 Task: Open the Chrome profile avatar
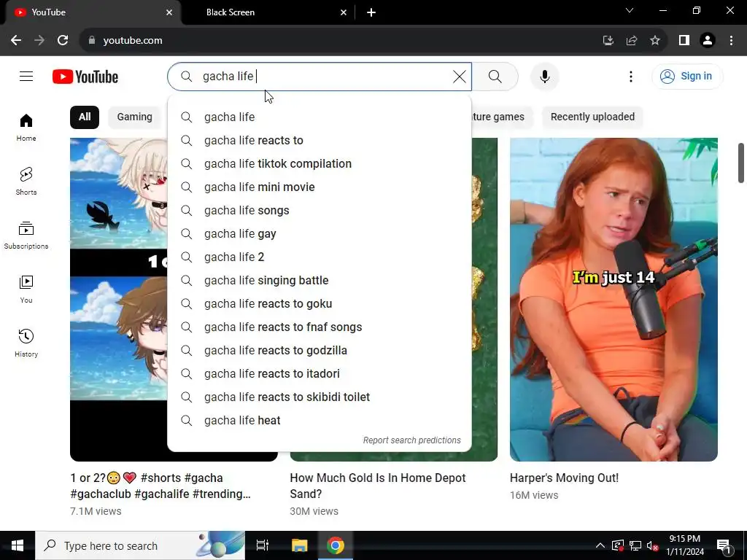pyautogui.click(x=708, y=41)
